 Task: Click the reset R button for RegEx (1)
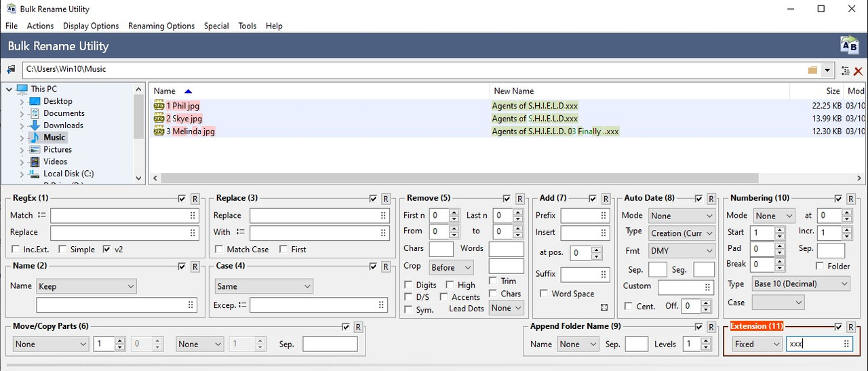pos(195,199)
